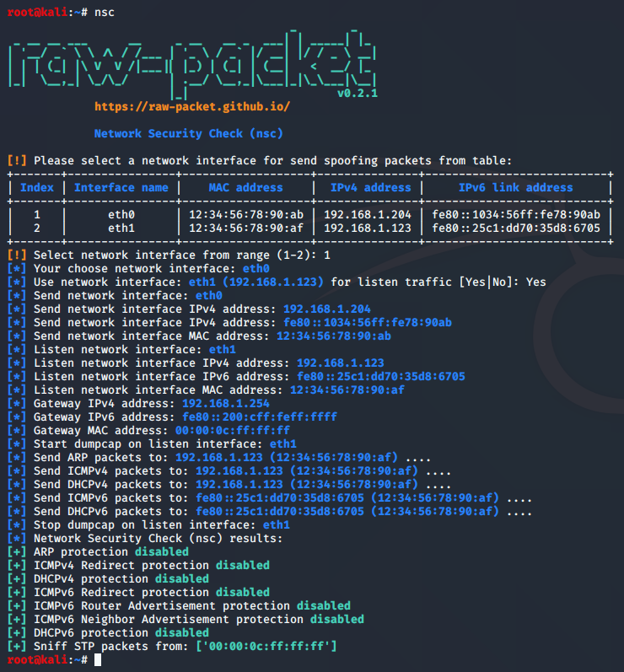The image size is (624, 672).
Task: Click the 'Send ICMPv6 packets to' target address
Action: [x=347, y=498]
